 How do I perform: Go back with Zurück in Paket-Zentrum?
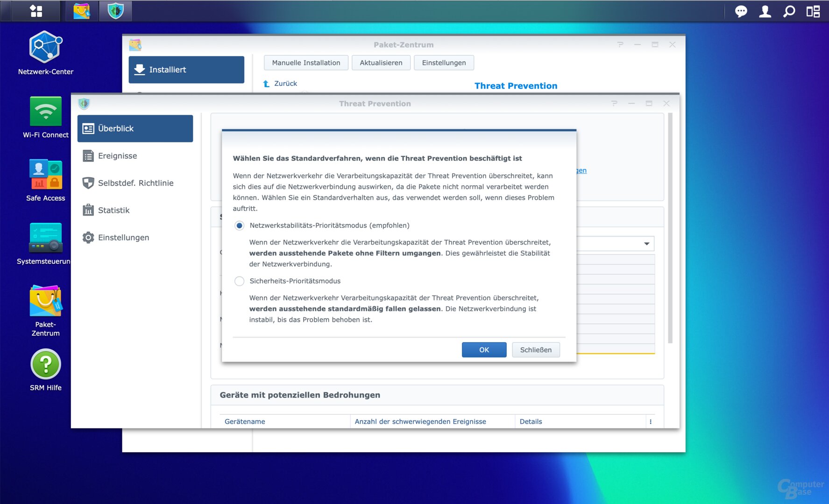280,84
